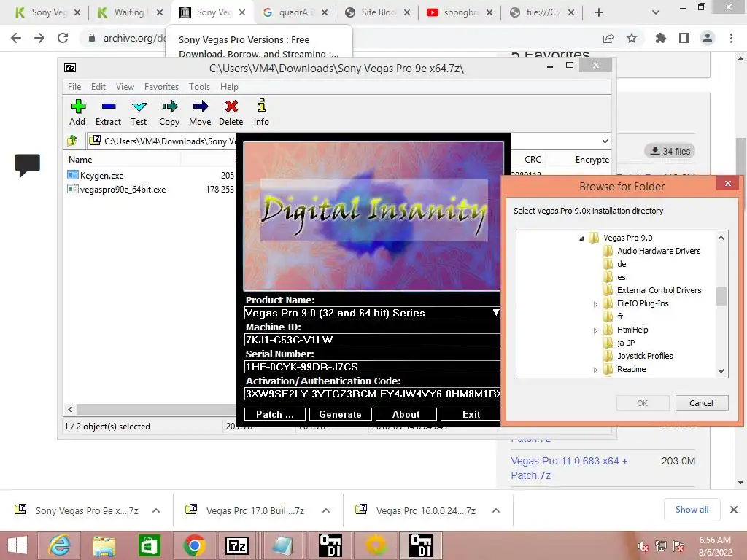
Task: Click the up-folder icon beside 7-Zip path
Action: 72,141
